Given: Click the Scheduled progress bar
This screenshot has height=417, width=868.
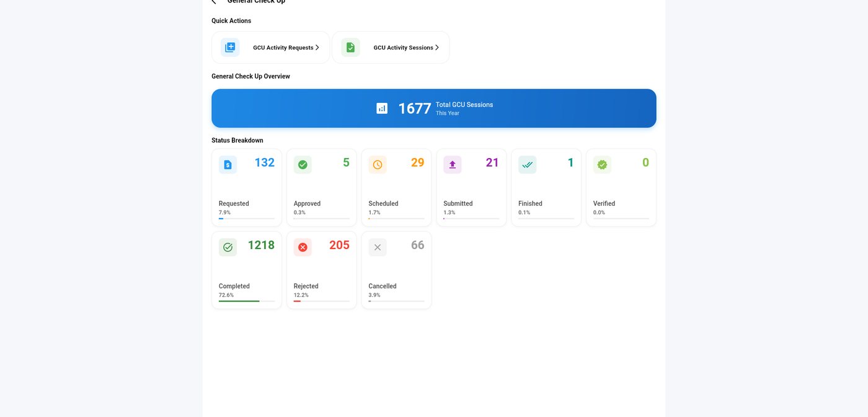Looking at the screenshot, I should point(397,218).
